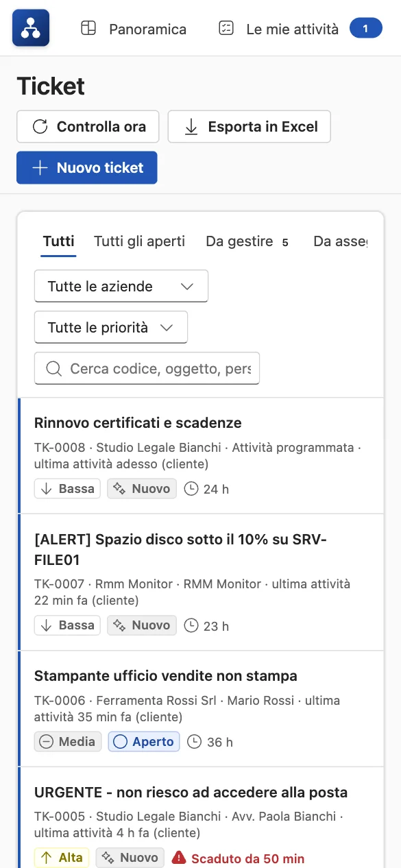
Task: Click the Aperto status badge
Action: 144,742
